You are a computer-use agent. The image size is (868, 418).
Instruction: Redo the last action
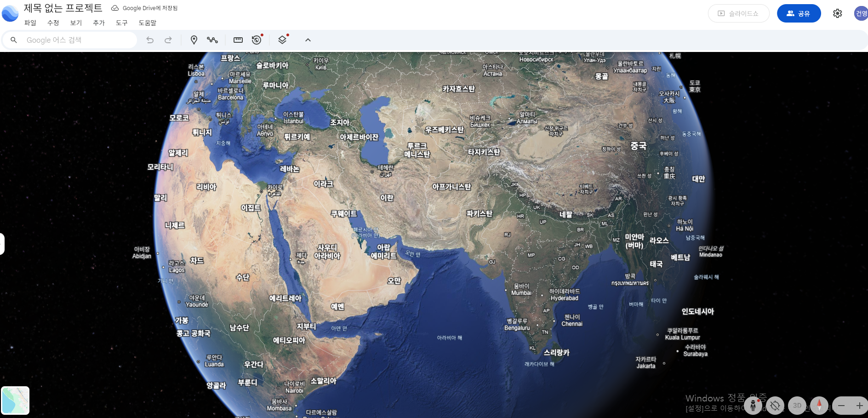[x=168, y=40]
